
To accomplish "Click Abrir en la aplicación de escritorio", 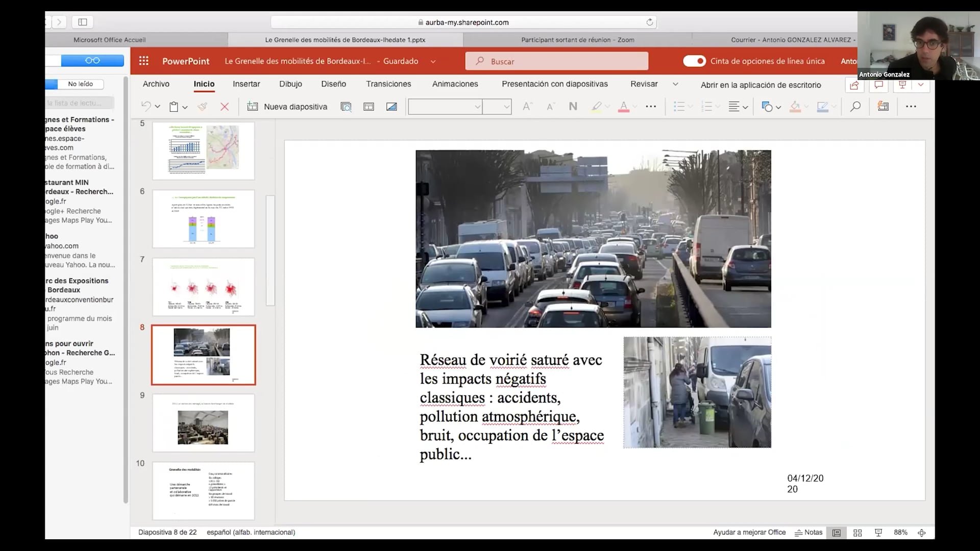I will click(x=761, y=85).
